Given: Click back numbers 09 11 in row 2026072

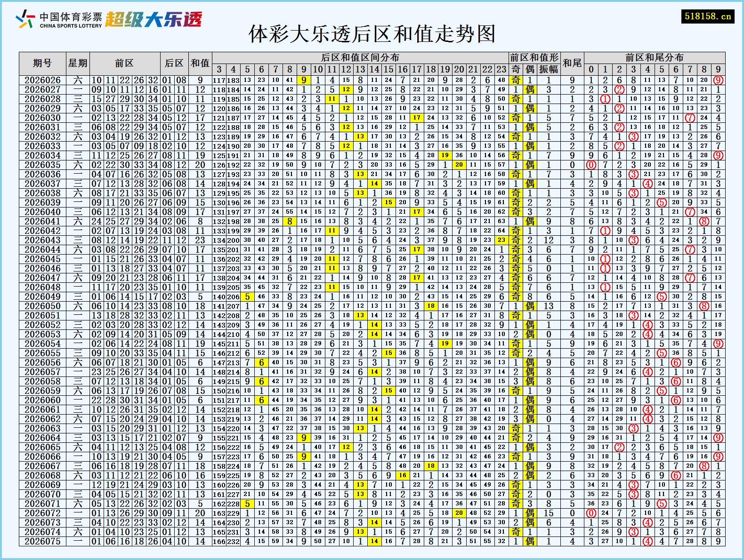Looking at the screenshot, I should coord(174,513).
